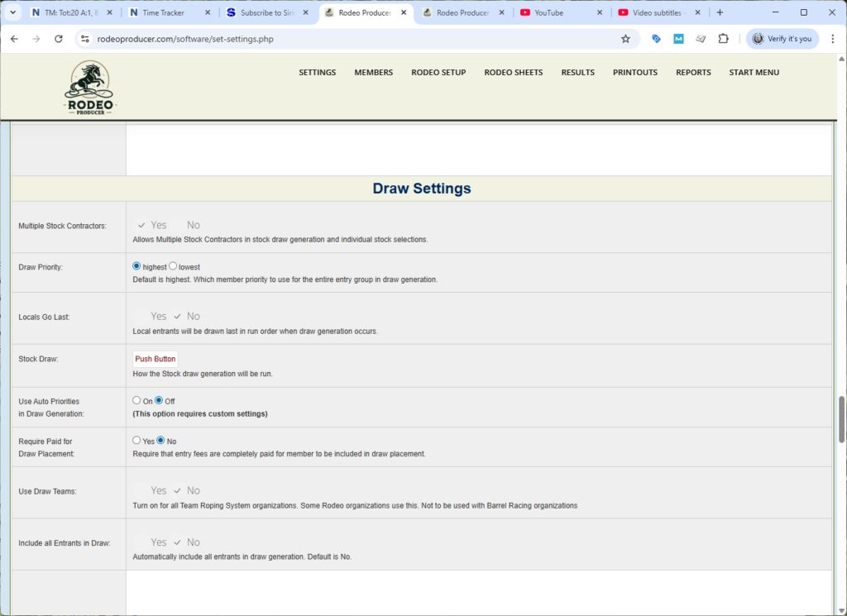847x616 pixels.
Task: Select Yes for Require Paid for Draw Placement
Action: click(136, 441)
